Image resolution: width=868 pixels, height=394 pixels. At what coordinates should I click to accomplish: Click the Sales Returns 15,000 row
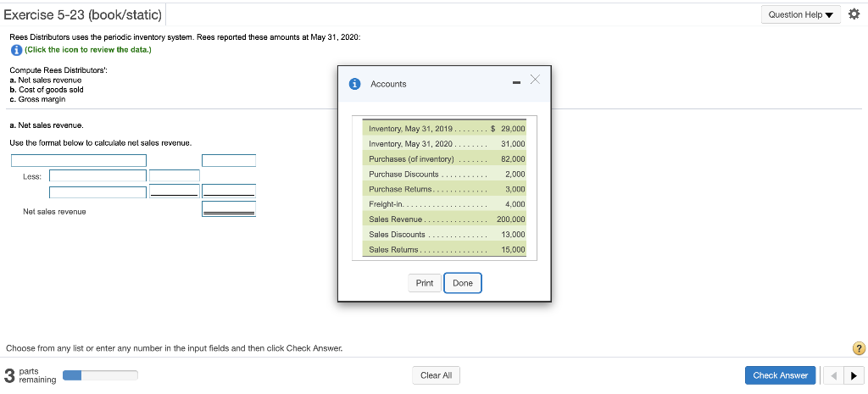[444, 250]
